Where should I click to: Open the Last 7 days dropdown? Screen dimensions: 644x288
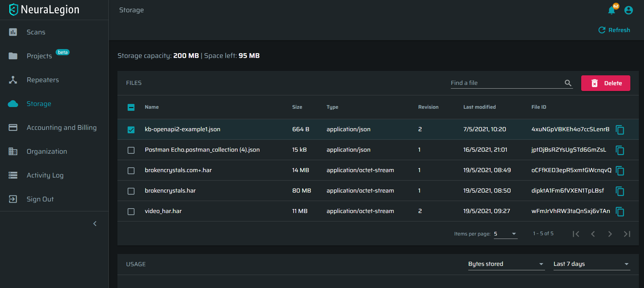[x=592, y=264]
